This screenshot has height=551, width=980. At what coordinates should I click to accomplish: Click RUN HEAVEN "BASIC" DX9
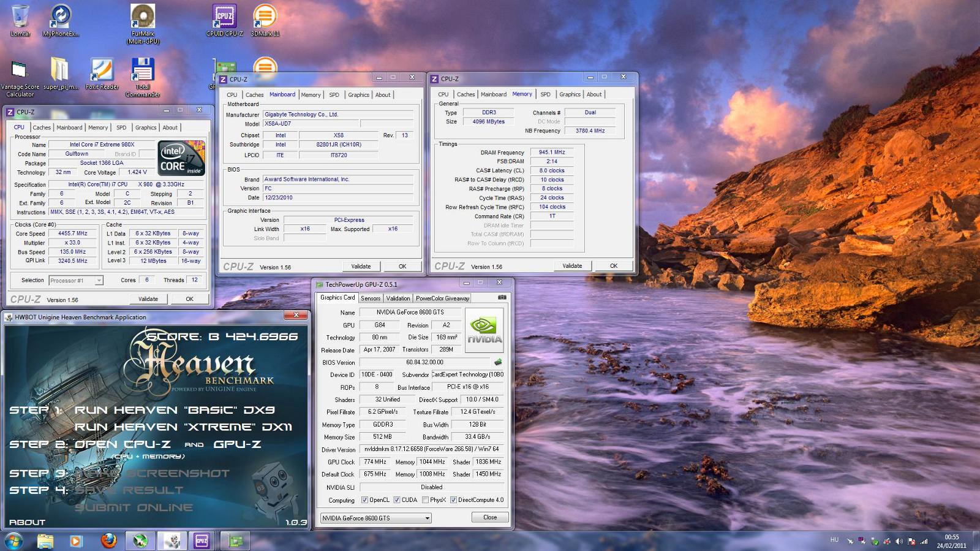click(175, 410)
